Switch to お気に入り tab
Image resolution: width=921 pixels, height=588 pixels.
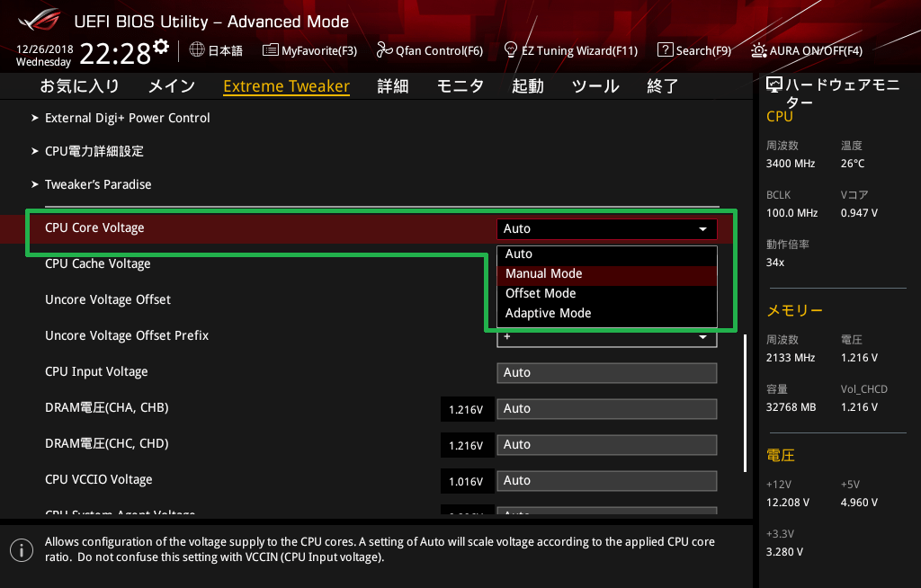(80, 86)
